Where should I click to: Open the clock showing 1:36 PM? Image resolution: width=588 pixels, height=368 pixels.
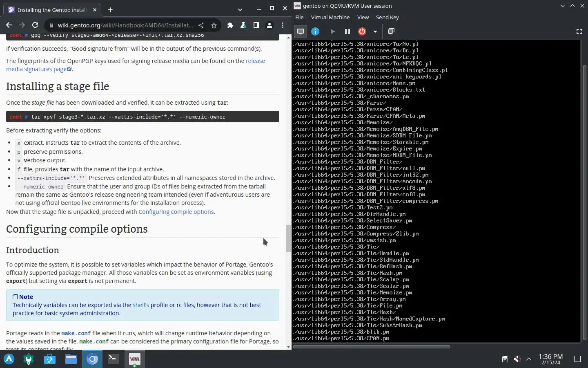pos(550,359)
